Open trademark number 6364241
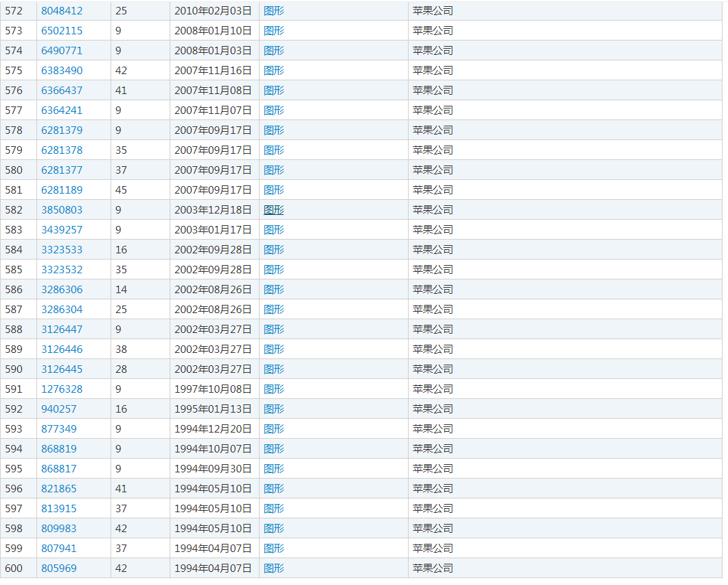Screen dimensions: 728x585 [x=62, y=111]
